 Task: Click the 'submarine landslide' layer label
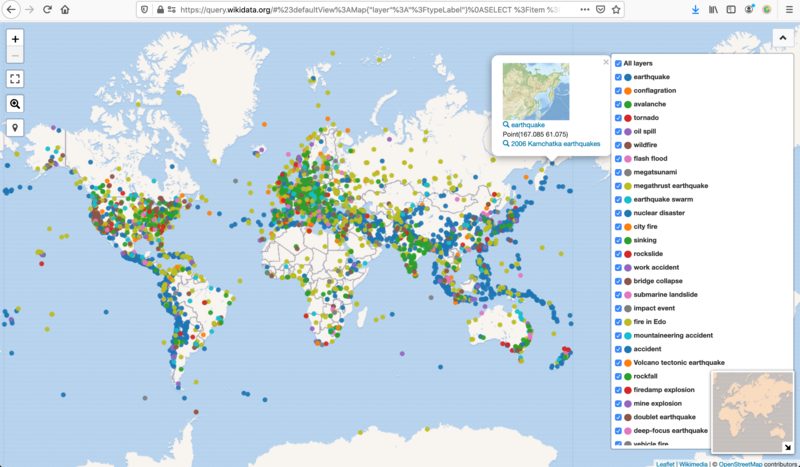tap(665, 294)
